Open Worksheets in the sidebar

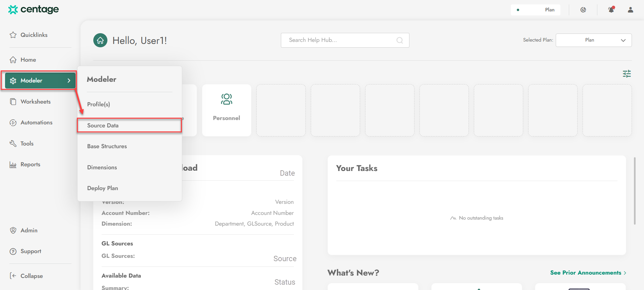(x=36, y=102)
